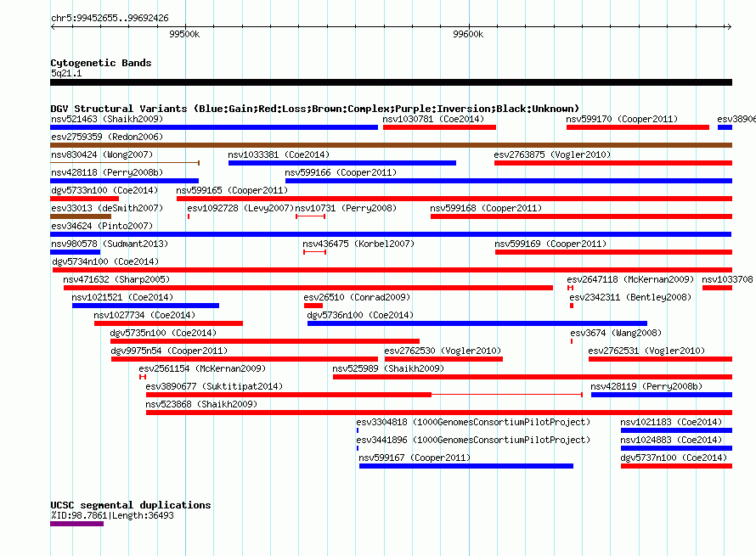
Task: Click the %ID:98.7861|Length:36493 label
Action: (112, 515)
